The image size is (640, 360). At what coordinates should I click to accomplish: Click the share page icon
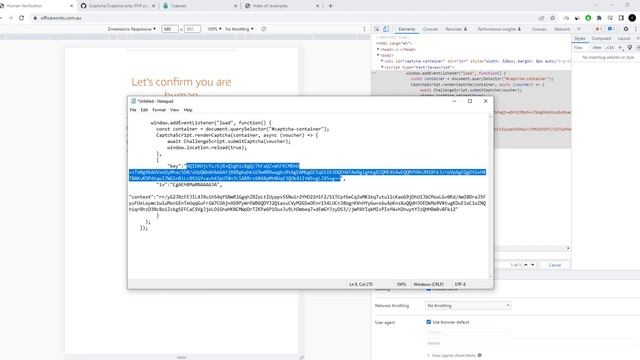pyautogui.click(x=542, y=18)
